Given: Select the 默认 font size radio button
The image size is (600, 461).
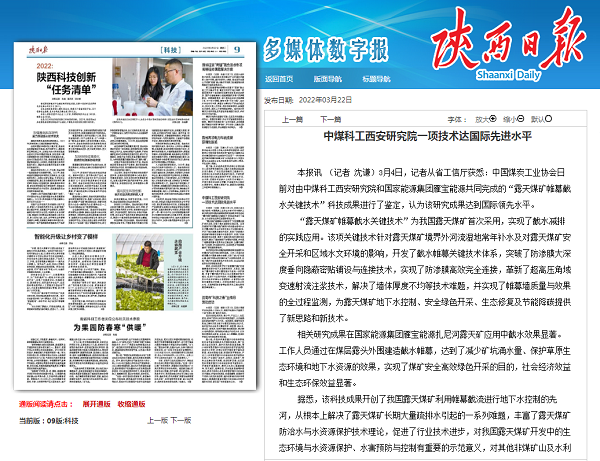Looking at the screenshot, I should point(548,119).
